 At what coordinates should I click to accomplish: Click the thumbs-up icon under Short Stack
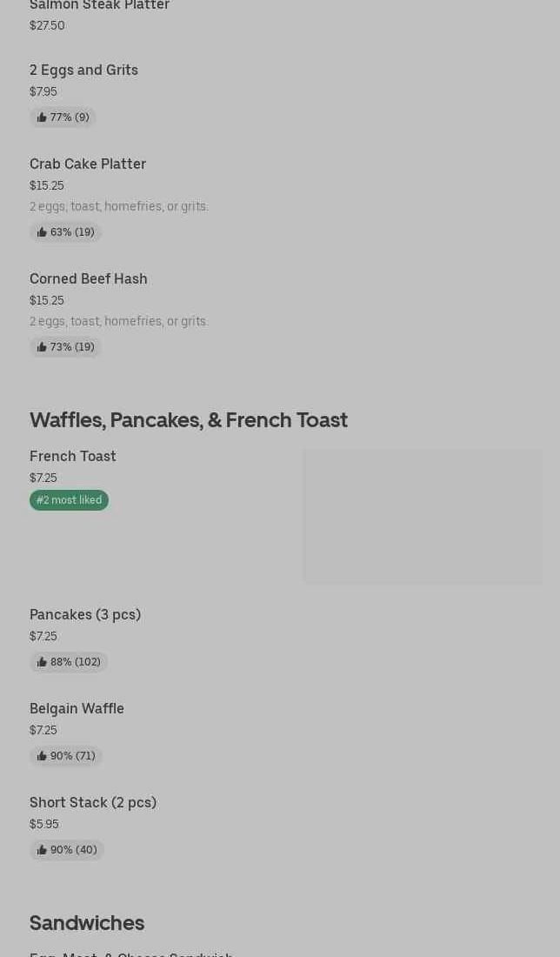pos(42,850)
